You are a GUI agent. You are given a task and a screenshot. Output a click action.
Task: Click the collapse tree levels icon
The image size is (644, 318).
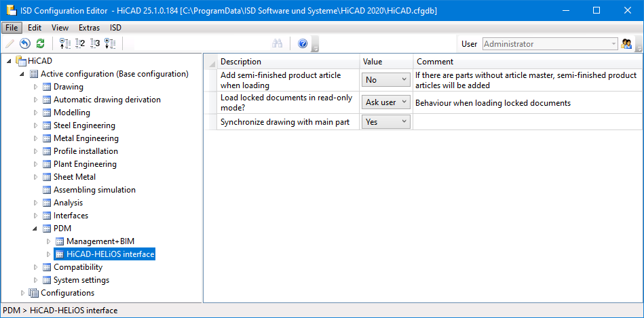coord(65,43)
